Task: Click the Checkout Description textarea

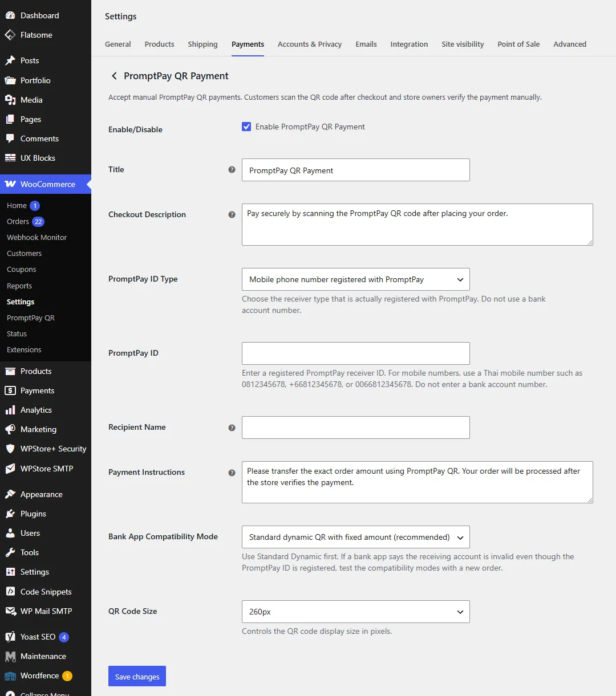Action: pos(418,225)
